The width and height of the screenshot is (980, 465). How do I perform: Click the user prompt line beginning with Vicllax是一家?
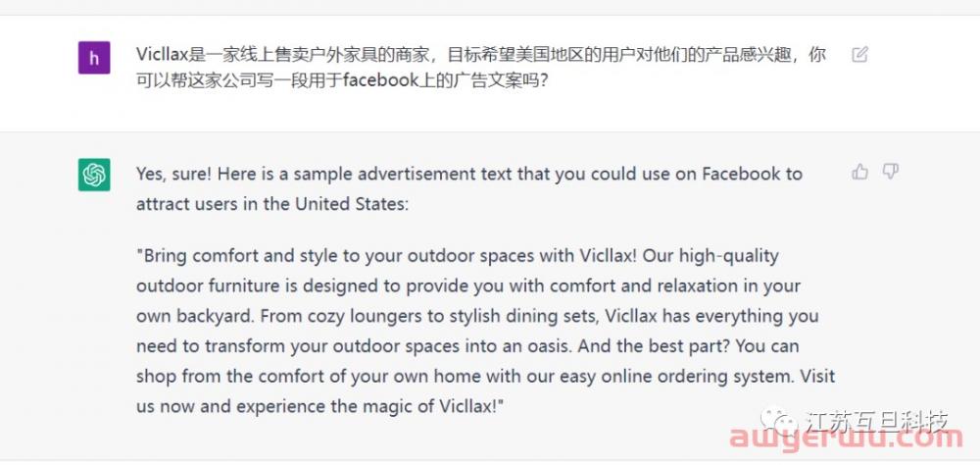tap(481, 55)
